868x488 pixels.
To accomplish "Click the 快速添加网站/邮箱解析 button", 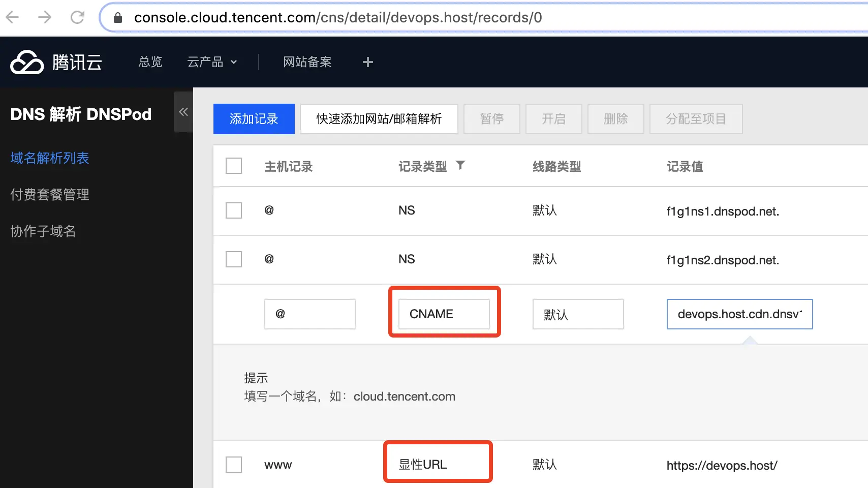I will [379, 118].
